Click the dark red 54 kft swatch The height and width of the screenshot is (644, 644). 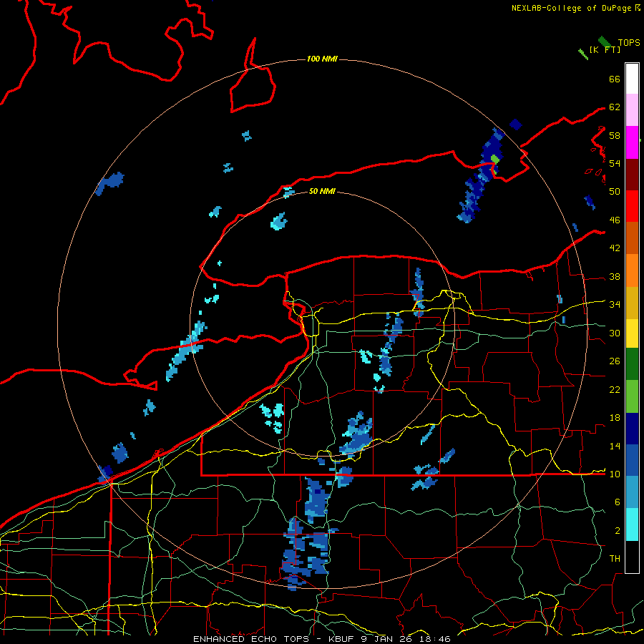point(632,175)
